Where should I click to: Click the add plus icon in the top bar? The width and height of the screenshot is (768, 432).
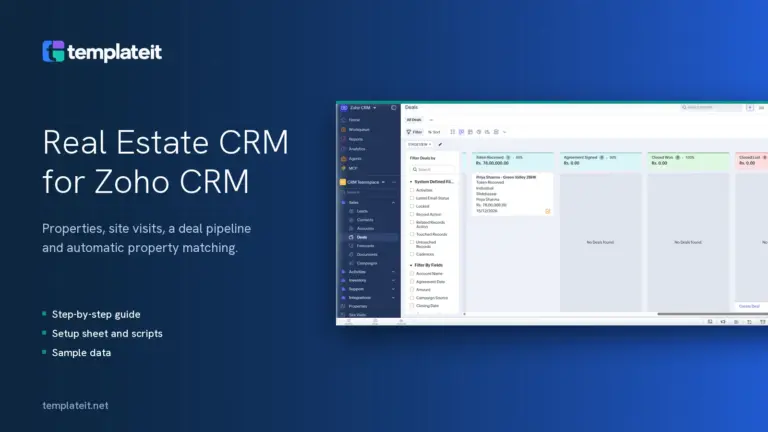749,107
